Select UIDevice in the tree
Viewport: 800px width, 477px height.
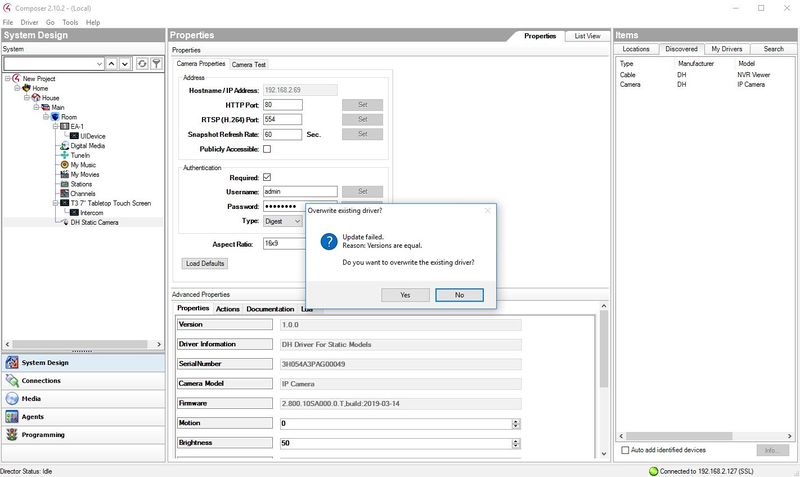[92, 136]
